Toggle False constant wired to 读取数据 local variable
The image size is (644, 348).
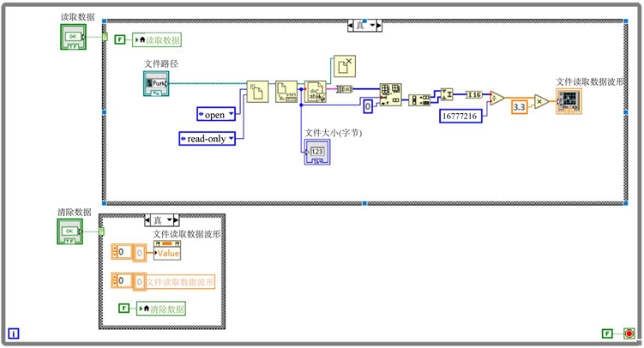[120, 39]
